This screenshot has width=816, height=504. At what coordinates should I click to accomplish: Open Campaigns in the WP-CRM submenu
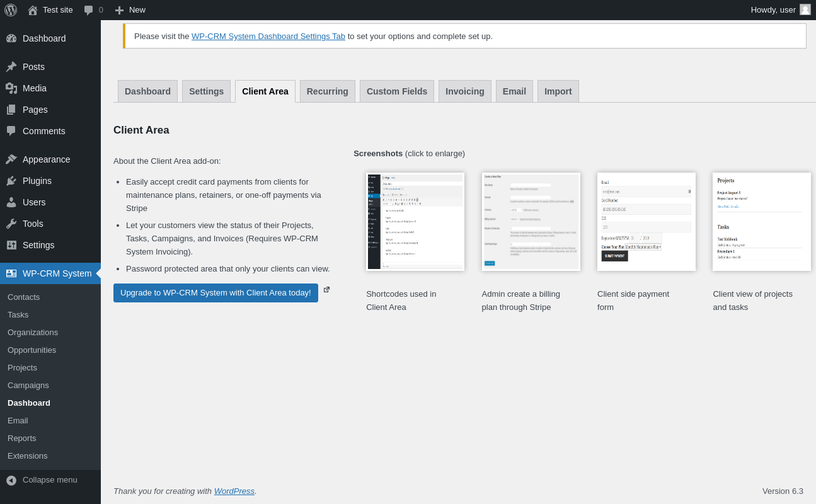click(28, 386)
